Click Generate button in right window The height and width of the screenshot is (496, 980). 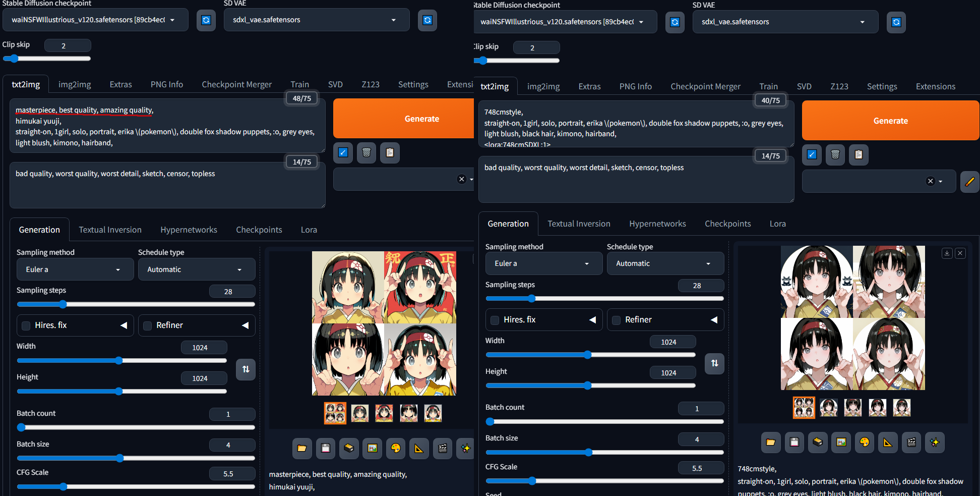point(890,121)
